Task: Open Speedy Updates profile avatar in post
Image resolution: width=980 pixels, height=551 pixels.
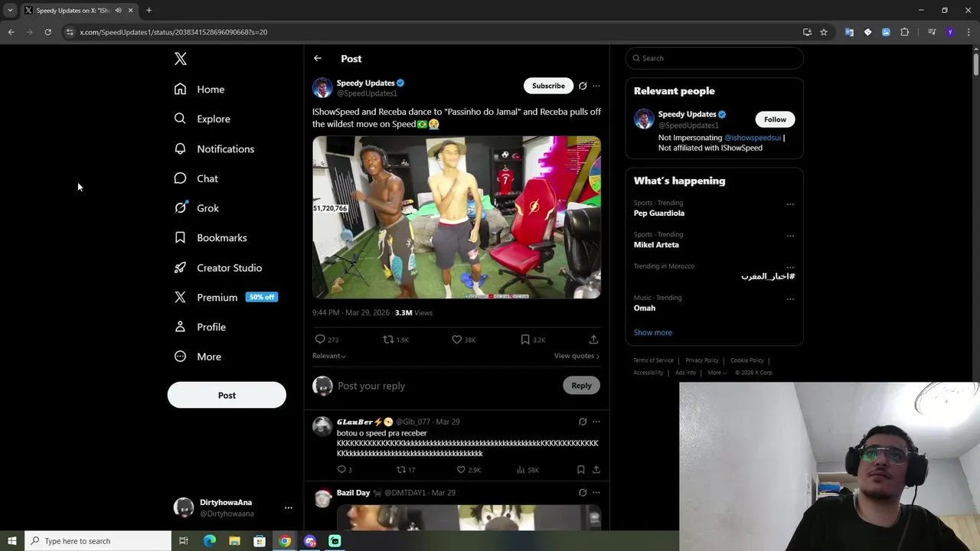Action: pos(322,87)
